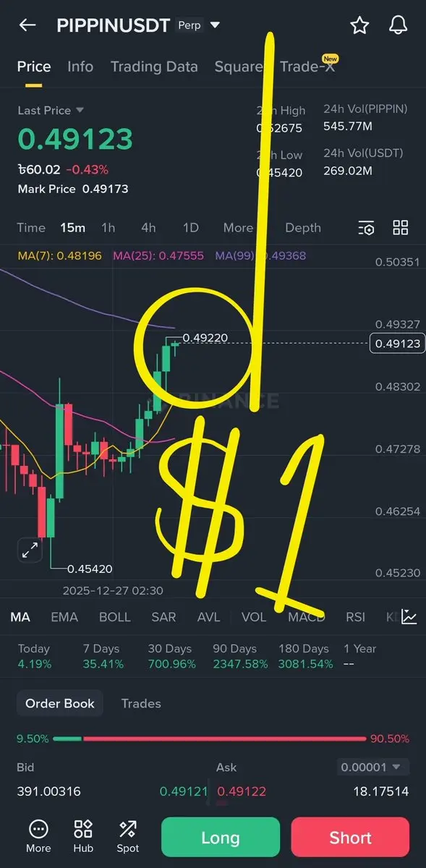Viewport: 426px width, 868px height.
Task: Switch to the Trades tab
Action: pyautogui.click(x=141, y=703)
